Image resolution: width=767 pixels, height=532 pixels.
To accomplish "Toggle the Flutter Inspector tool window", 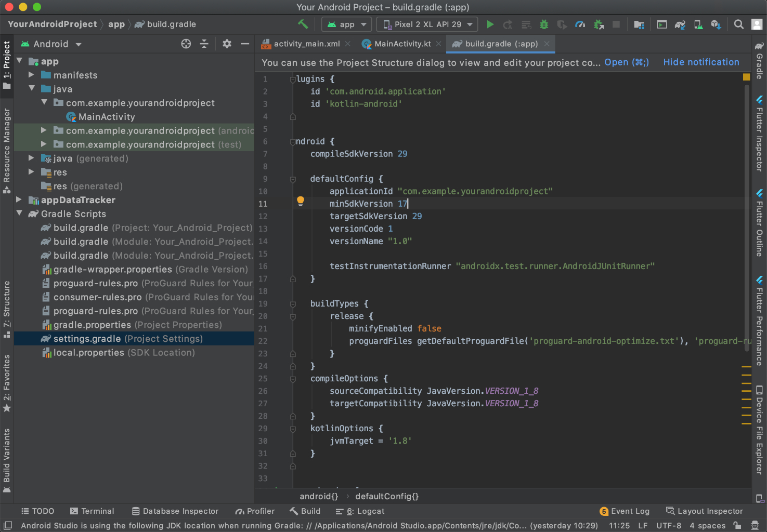I will (759, 134).
